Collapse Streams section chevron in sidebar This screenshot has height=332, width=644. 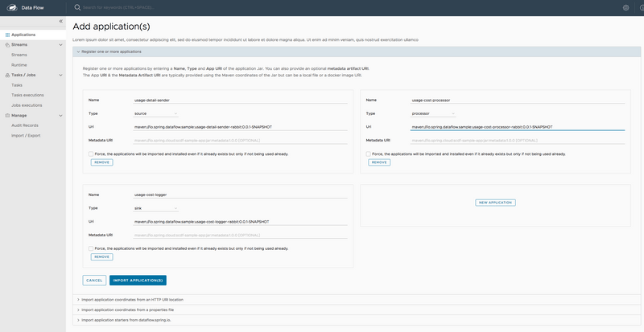(61, 45)
